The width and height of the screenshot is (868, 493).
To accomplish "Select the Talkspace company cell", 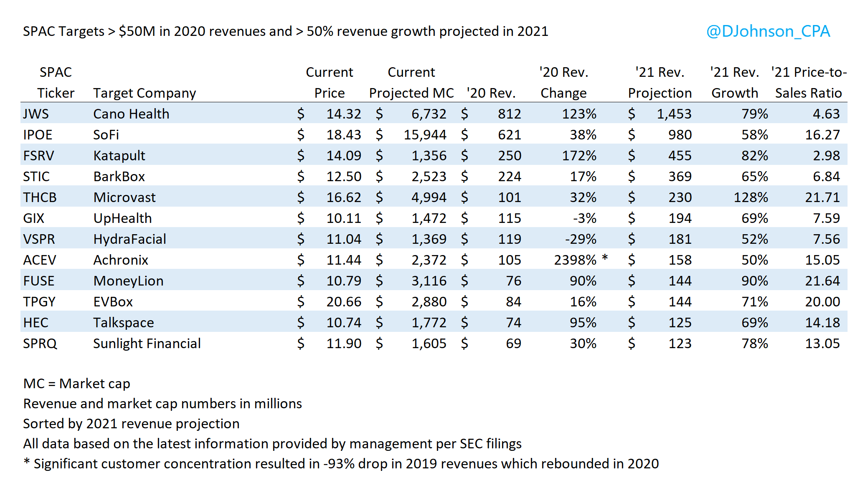I will pos(124,323).
